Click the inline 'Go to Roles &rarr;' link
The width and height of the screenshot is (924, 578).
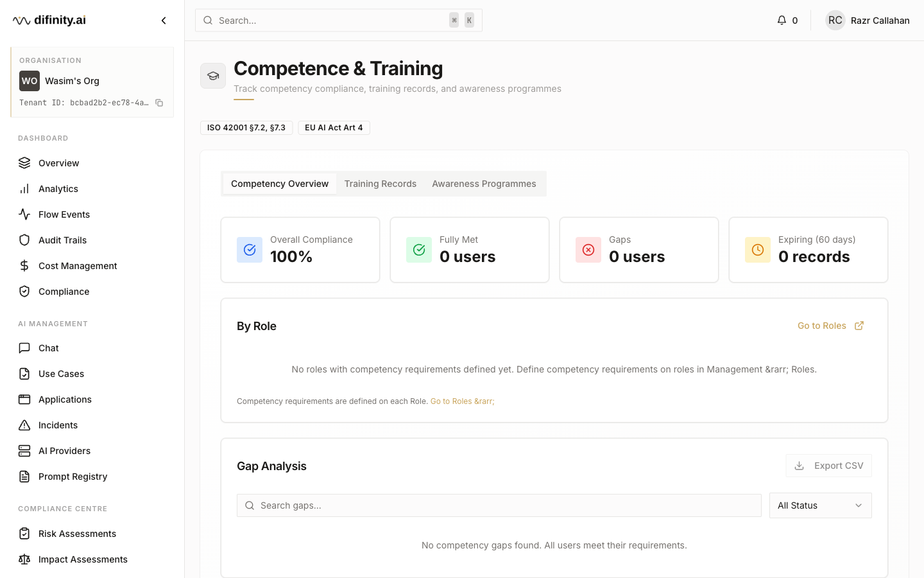[x=463, y=401]
